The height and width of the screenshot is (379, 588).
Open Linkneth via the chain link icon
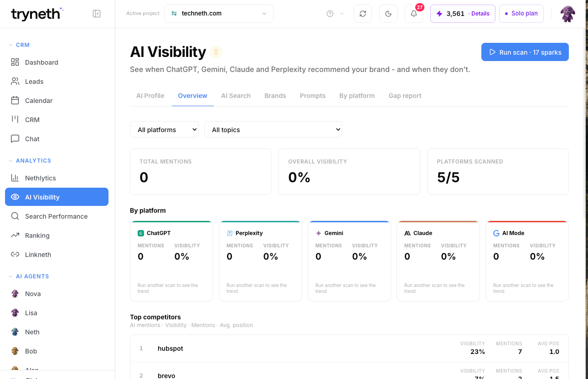click(x=15, y=254)
